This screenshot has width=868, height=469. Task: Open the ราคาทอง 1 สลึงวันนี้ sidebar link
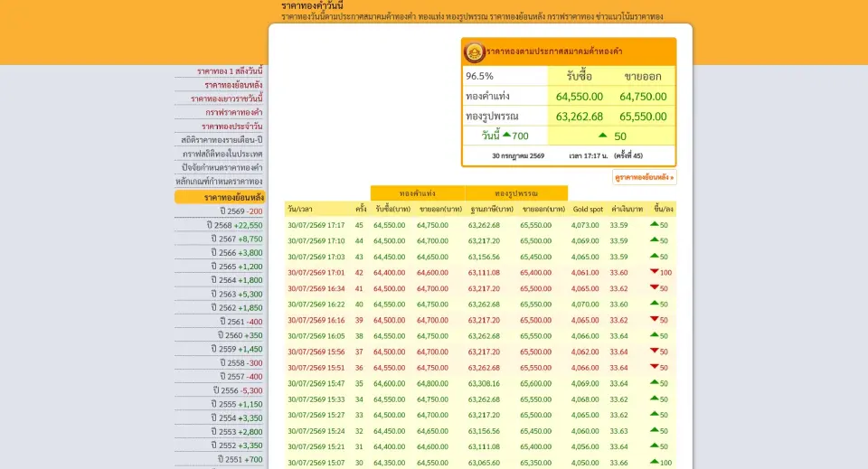coord(230,71)
